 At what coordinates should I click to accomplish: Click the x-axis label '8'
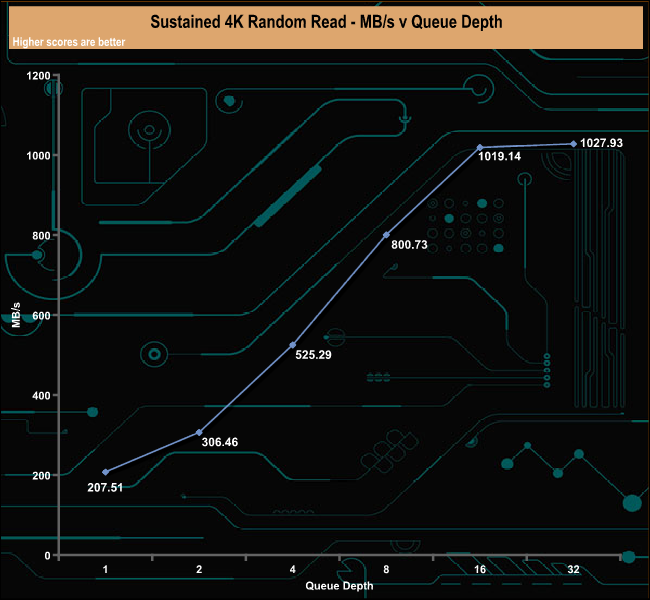[386, 569]
